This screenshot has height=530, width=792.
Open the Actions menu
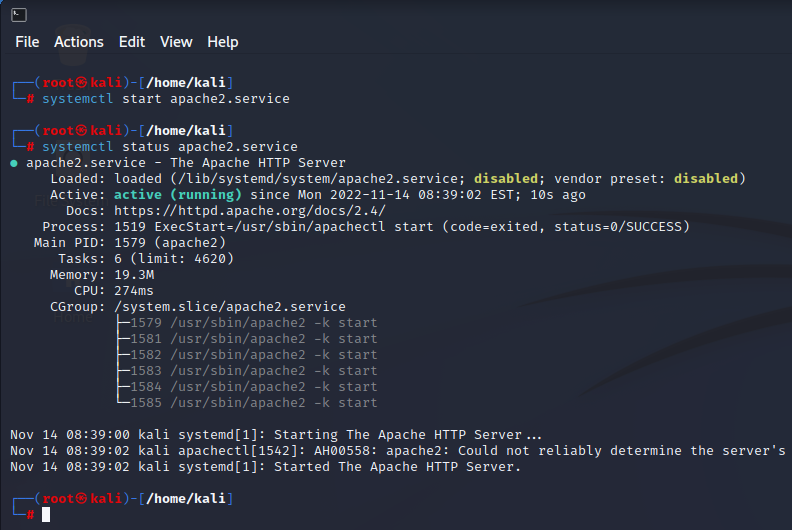pyautogui.click(x=79, y=42)
